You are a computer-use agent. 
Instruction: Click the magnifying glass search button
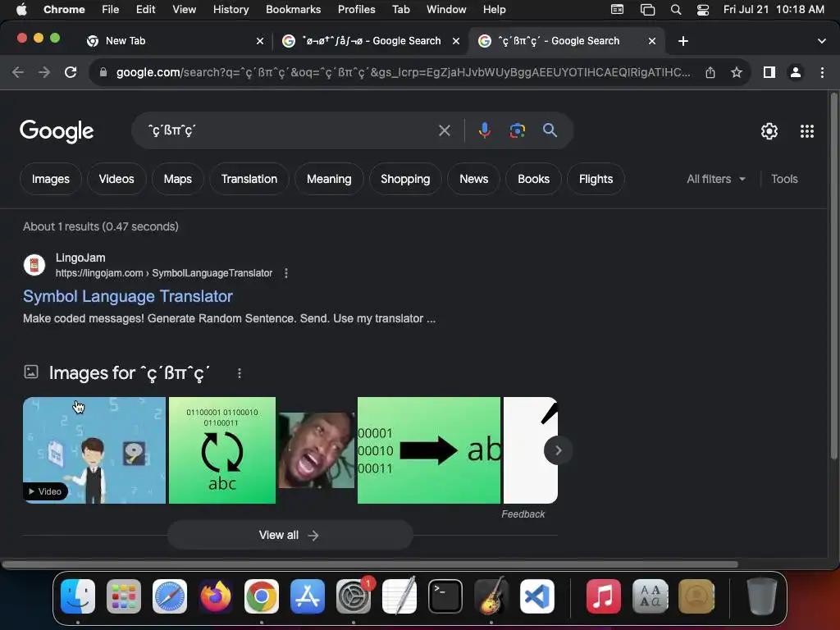[x=550, y=130]
